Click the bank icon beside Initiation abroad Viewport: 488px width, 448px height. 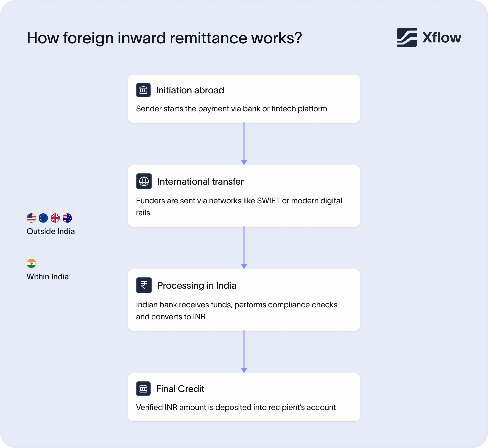pos(143,90)
